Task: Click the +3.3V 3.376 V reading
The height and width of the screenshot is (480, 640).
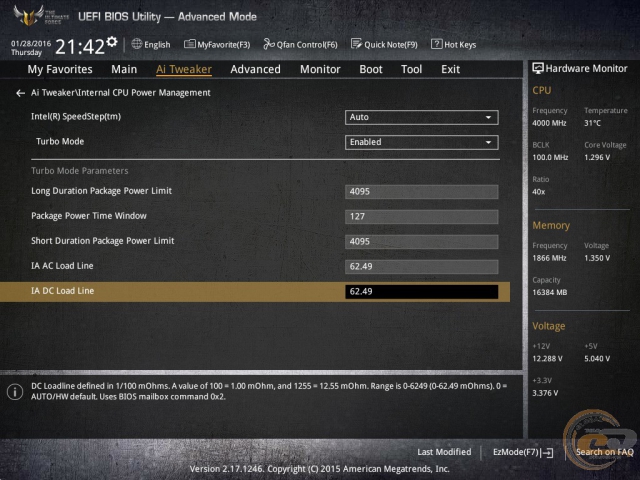Action: click(545, 393)
